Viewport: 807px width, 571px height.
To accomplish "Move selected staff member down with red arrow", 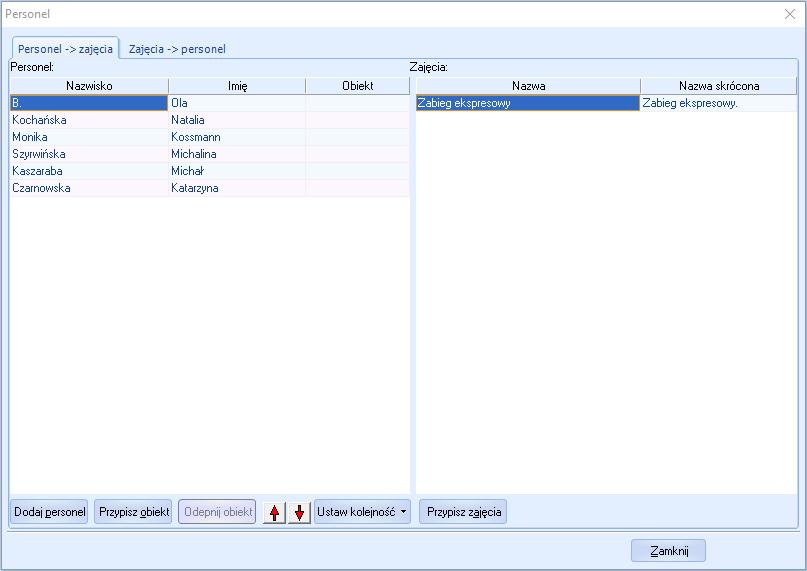I will click(x=299, y=512).
